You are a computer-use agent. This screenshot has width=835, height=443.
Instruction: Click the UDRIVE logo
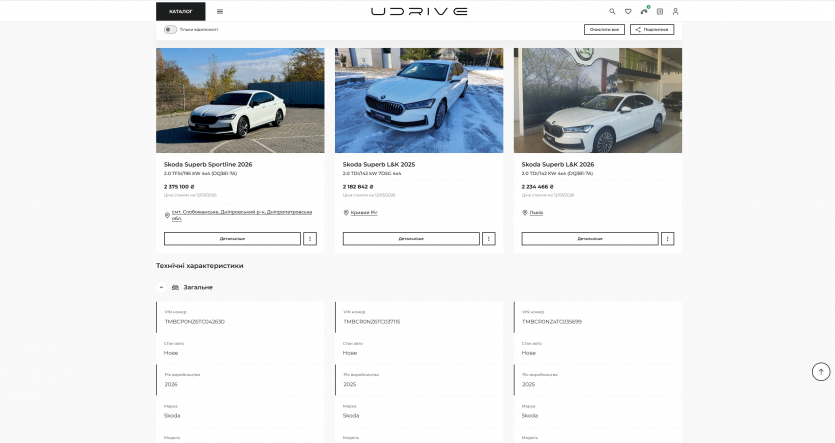click(x=418, y=12)
